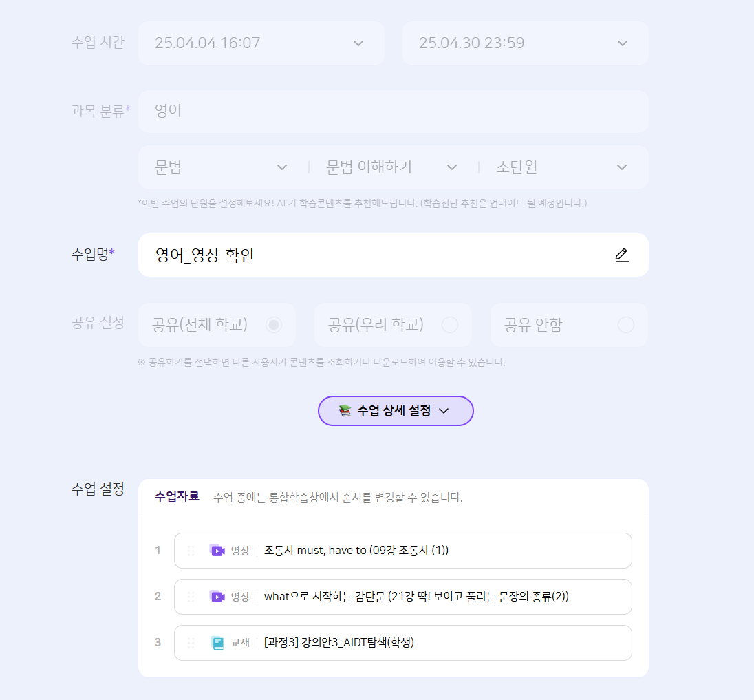
Task: Click the pencil edit icon in class name
Action: click(622, 255)
